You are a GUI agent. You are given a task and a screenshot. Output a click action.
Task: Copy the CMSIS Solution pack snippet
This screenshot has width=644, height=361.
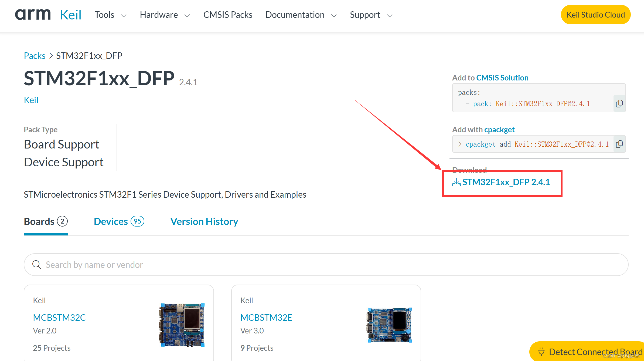pyautogui.click(x=619, y=103)
